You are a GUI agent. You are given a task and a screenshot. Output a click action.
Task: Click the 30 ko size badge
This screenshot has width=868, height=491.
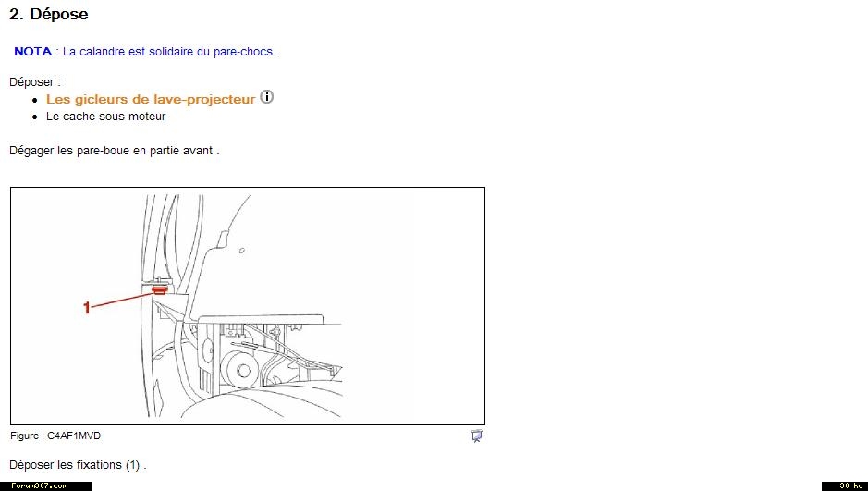[x=845, y=486]
